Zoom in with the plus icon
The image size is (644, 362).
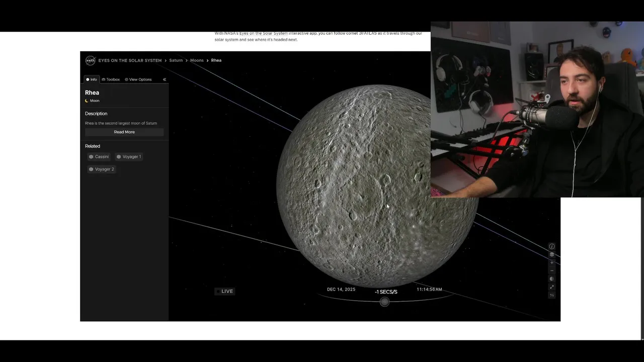(551, 262)
